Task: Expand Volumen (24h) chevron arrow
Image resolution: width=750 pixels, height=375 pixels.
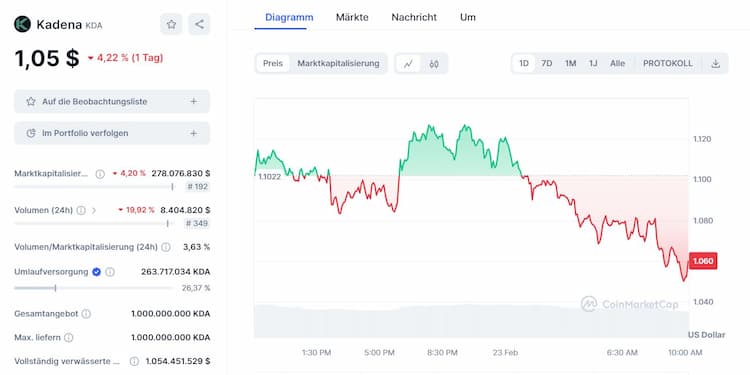Action: coord(94,210)
